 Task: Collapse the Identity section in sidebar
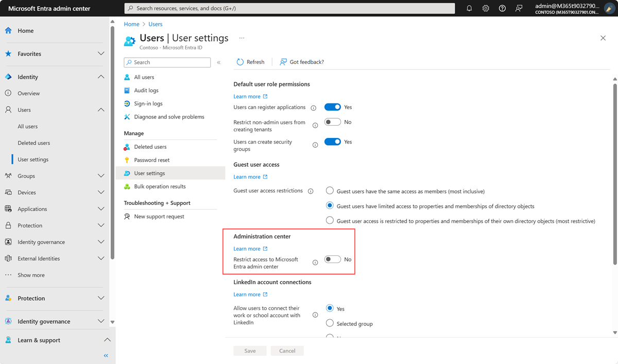coord(101,77)
